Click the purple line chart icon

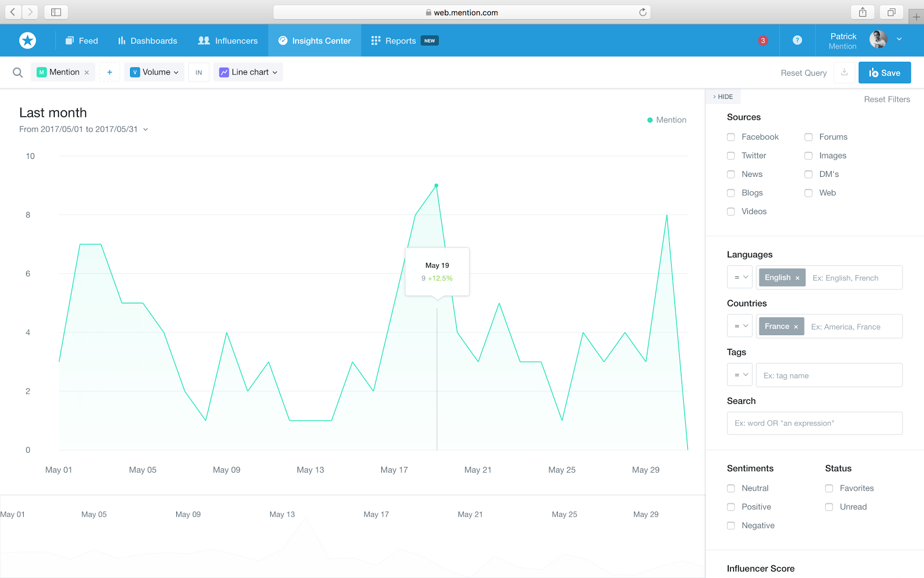click(224, 72)
